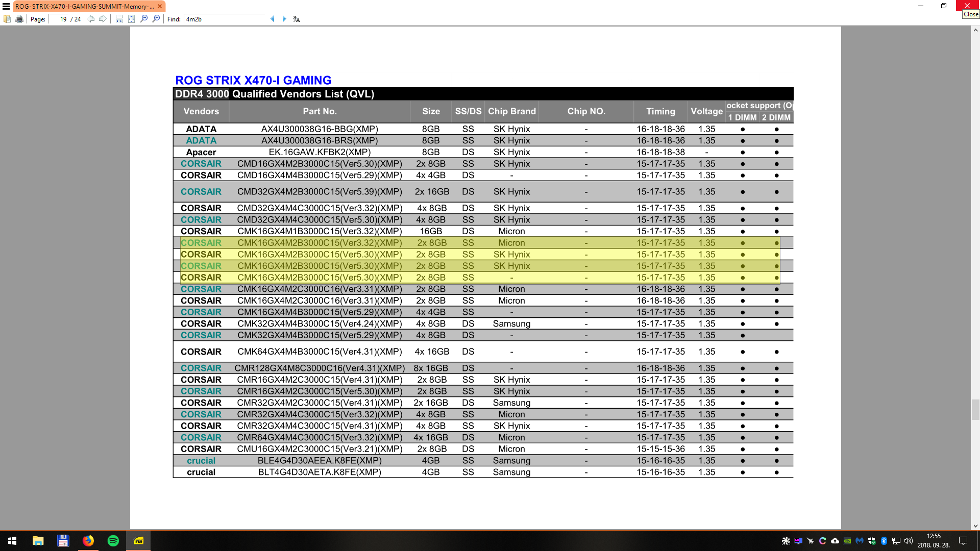The height and width of the screenshot is (551, 980).
Task: Open the floppy disk taskbar app
Action: pyautogui.click(x=63, y=541)
